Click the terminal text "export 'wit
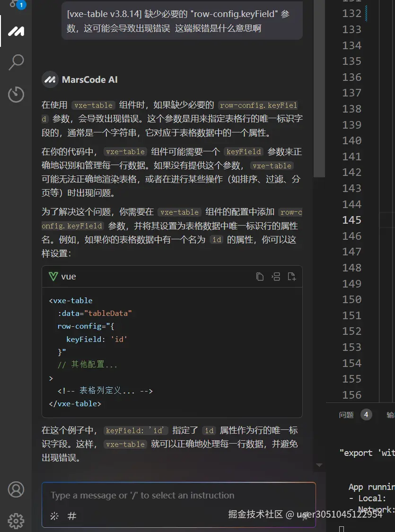 click(367, 453)
